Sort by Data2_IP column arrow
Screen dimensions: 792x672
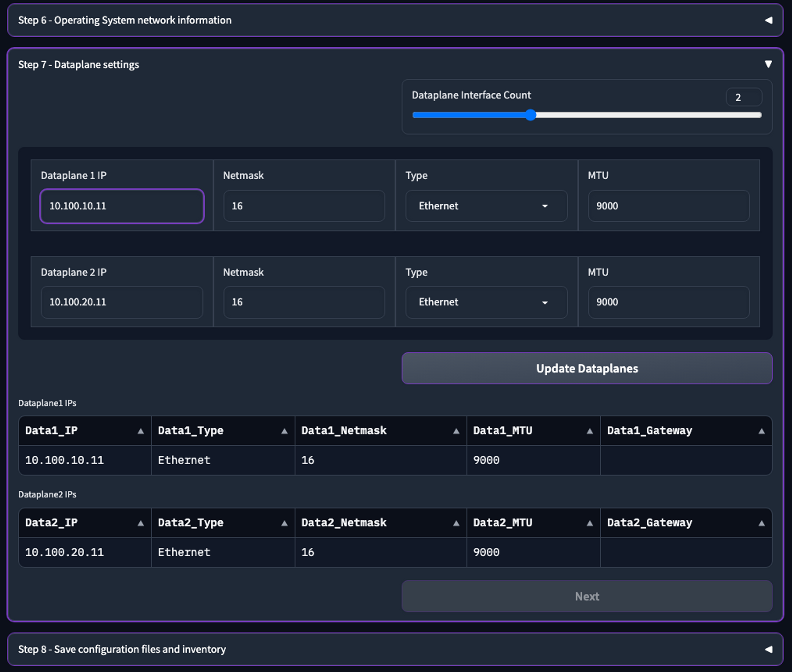141,523
